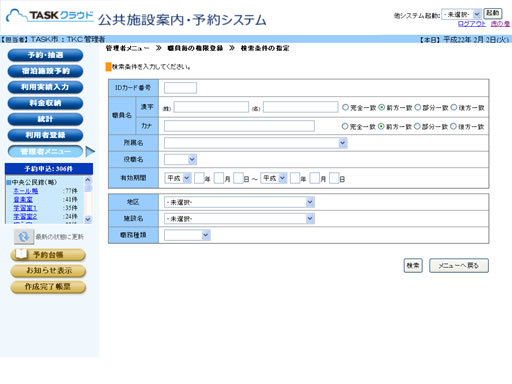
Task: Click the 管理者メニュー breadcrumb text
Action: [127, 48]
